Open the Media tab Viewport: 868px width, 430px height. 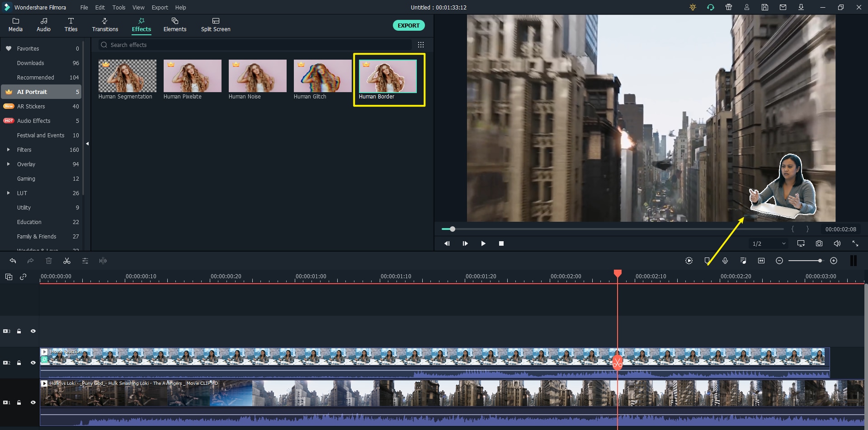(x=15, y=25)
